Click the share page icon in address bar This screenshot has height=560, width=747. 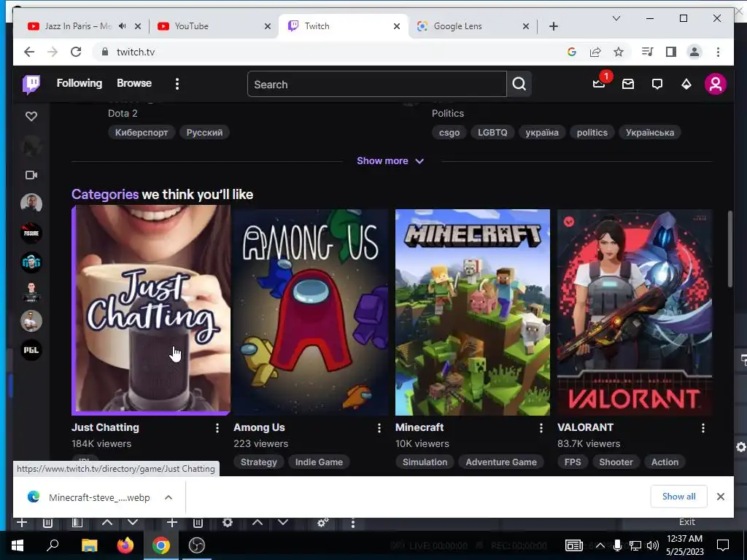[595, 52]
